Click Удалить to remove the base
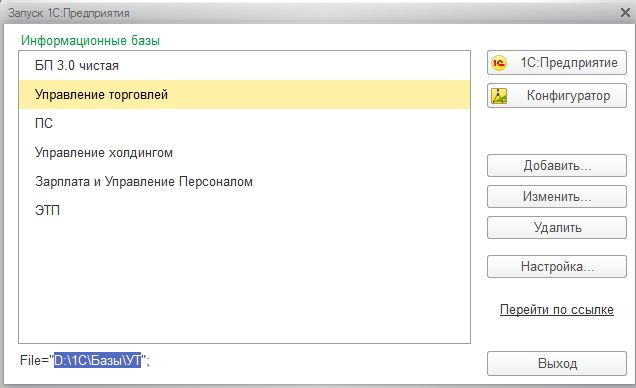Viewport: 636px width, 388px height. point(556,227)
